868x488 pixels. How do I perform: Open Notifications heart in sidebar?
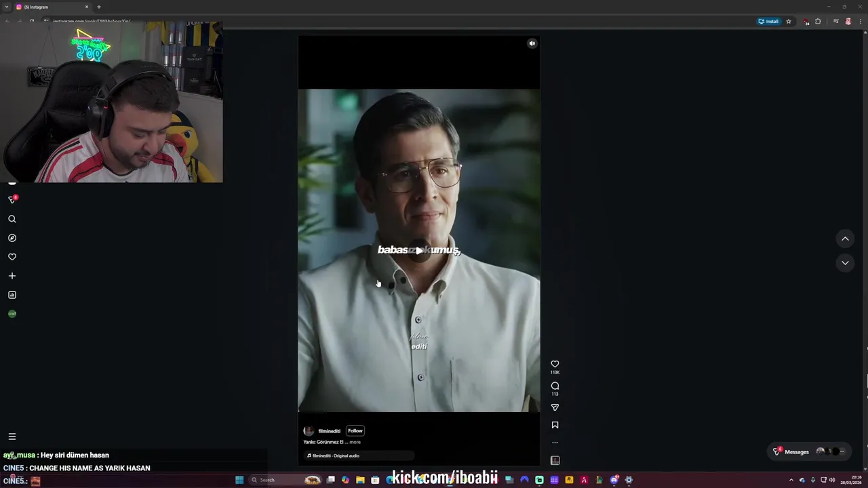click(x=12, y=257)
